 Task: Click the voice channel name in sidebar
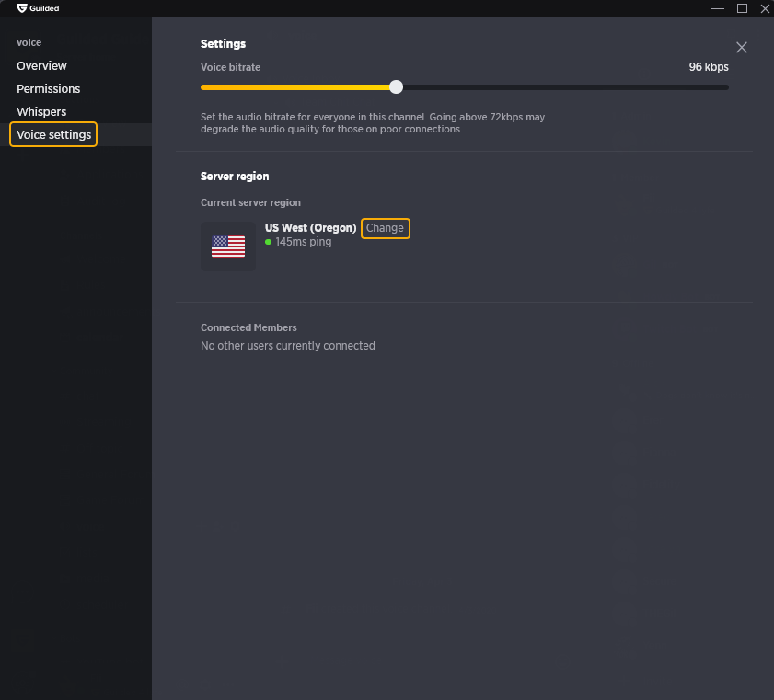point(29,43)
